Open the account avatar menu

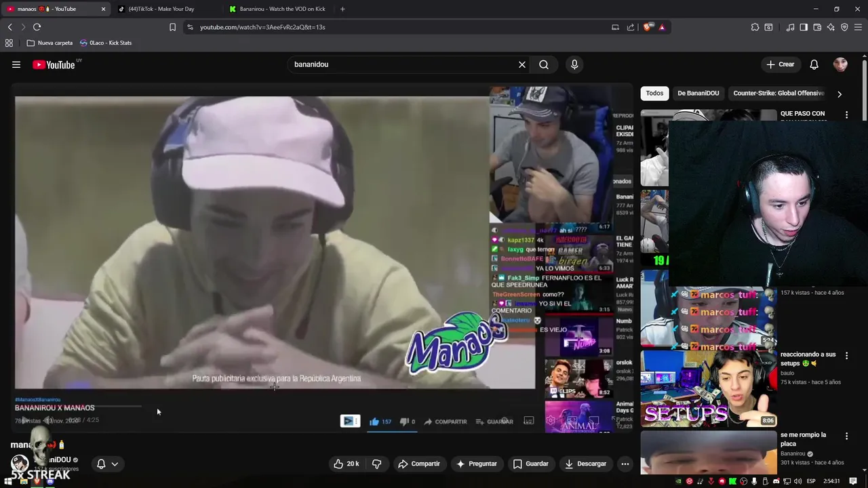(x=840, y=64)
